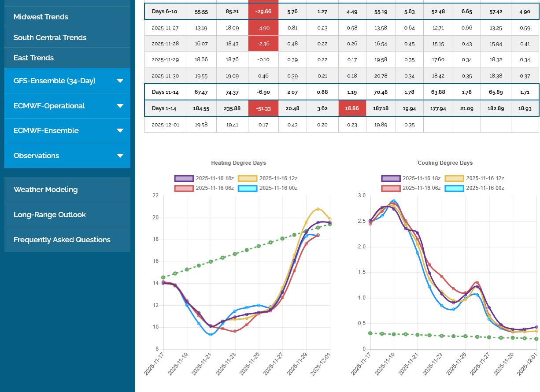Click the Days 1-14 row label
The height and width of the screenshot is (392, 540).
tap(164, 108)
